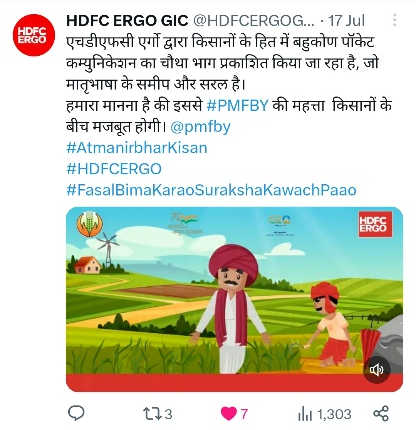This screenshot has width=416, height=430.
Task: Click the HDFC ERGO logo in video
Action: (375, 224)
